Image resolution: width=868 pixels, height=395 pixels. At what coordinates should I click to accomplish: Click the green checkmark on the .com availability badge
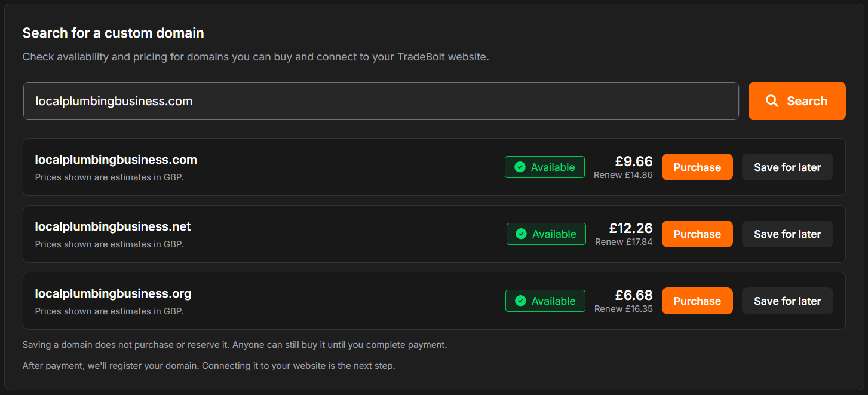[520, 167]
